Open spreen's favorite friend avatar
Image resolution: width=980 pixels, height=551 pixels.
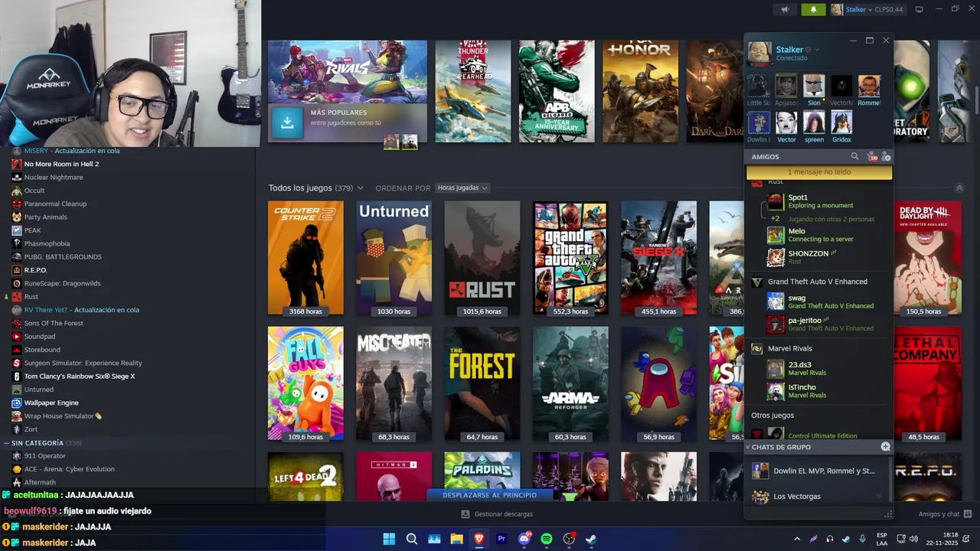pyautogui.click(x=814, y=122)
